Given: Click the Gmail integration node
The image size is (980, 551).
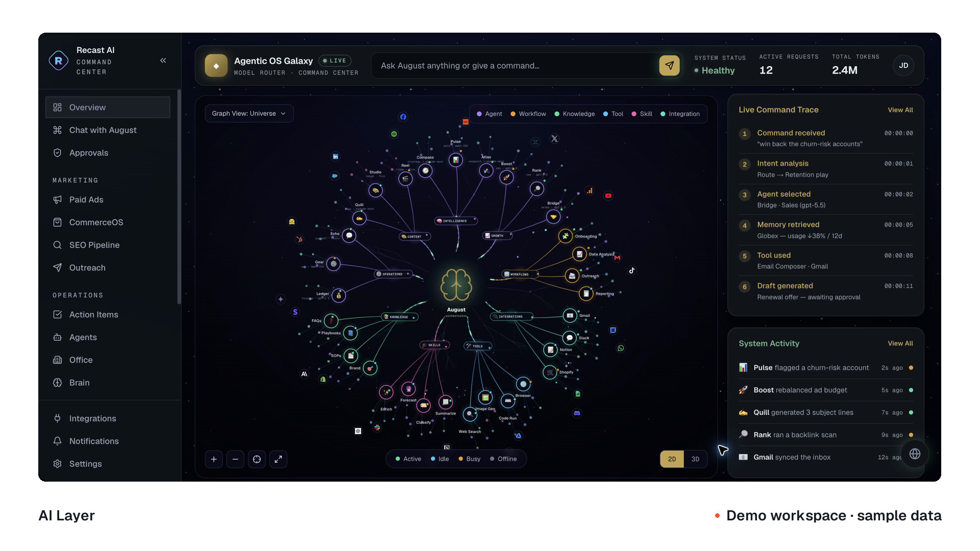Looking at the screenshot, I should point(570,316).
